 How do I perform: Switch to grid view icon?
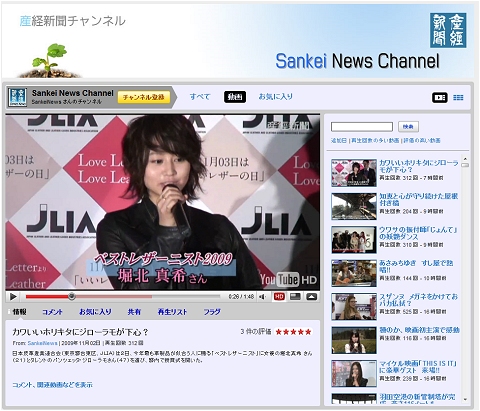(x=458, y=98)
